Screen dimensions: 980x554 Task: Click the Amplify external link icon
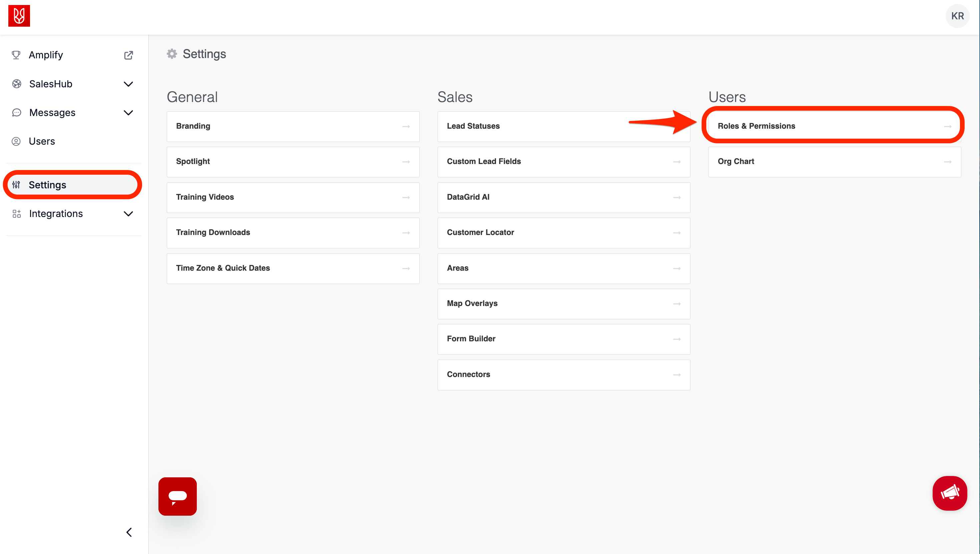tap(128, 55)
